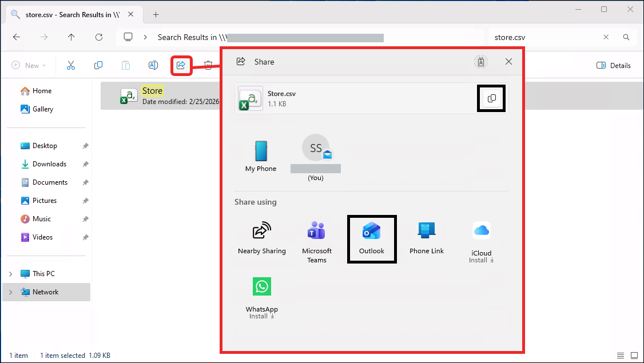Unpin Pictures using its pin icon

click(85, 201)
